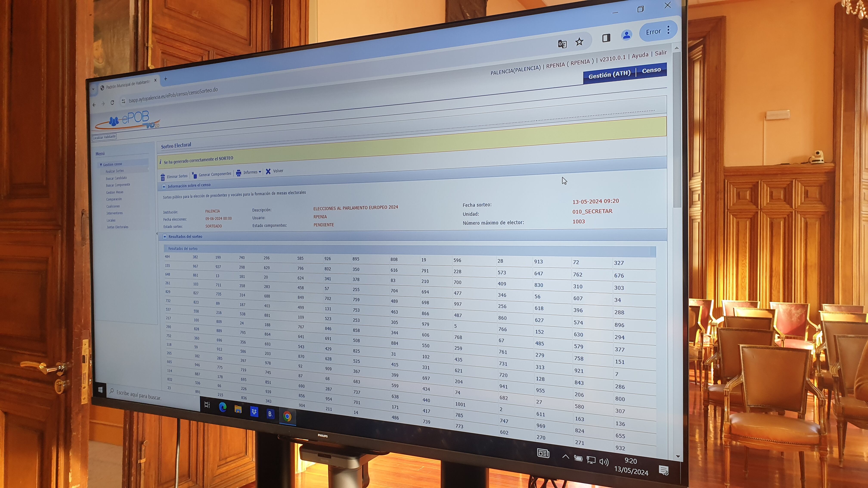868x488 pixels.
Task: Open Comparación menu item
Action: [114, 199]
